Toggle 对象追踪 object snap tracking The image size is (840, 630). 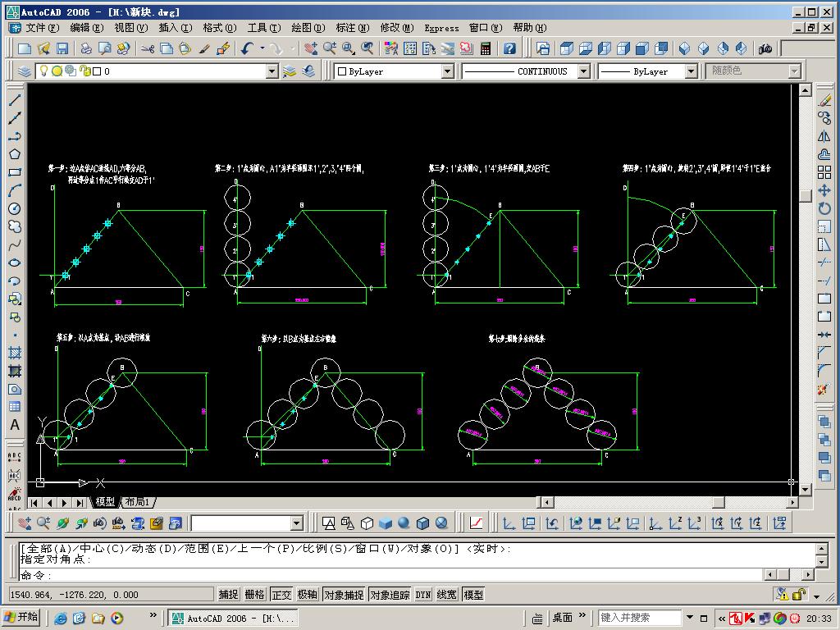[390, 595]
